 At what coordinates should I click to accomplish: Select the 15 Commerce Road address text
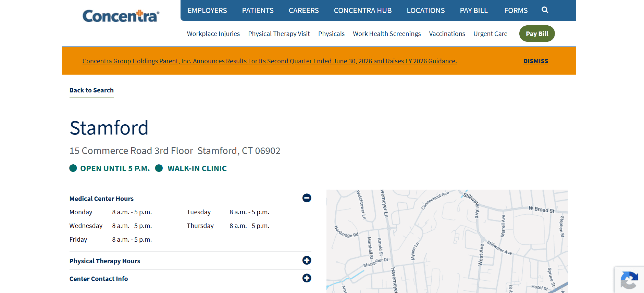click(175, 151)
